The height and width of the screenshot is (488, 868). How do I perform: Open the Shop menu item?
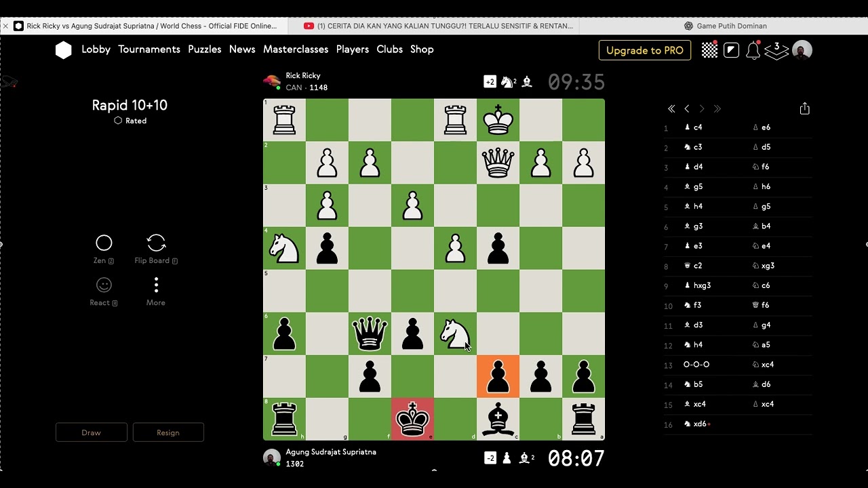coord(422,49)
